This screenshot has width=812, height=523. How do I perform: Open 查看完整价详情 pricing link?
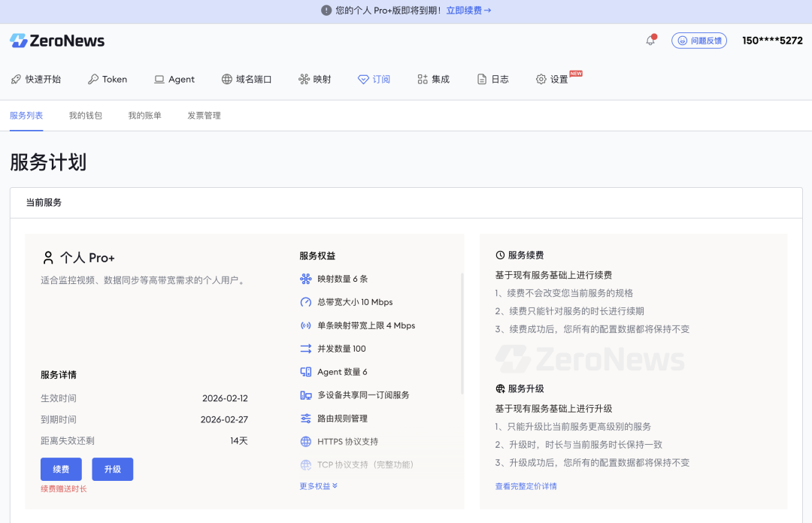[x=526, y=485]
